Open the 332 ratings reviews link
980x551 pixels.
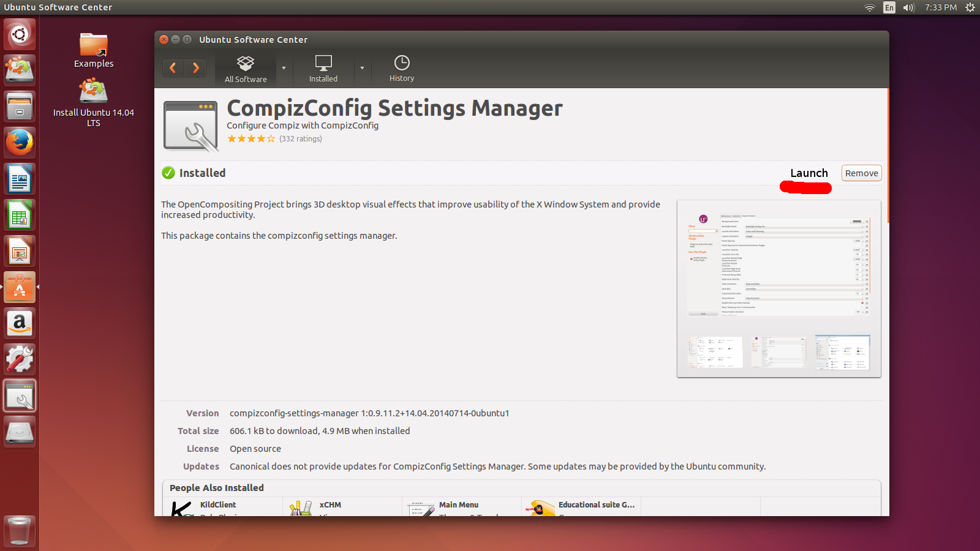click(x=301, y=139)
